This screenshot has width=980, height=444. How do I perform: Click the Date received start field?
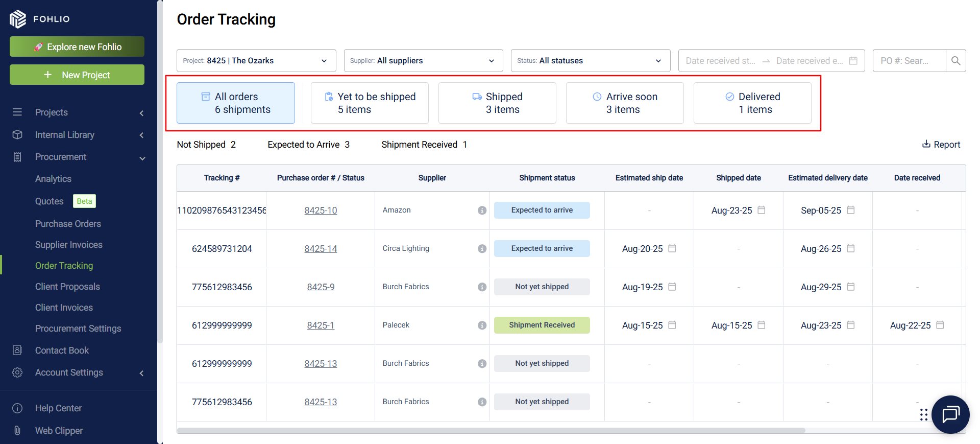(x=720, y=61)
